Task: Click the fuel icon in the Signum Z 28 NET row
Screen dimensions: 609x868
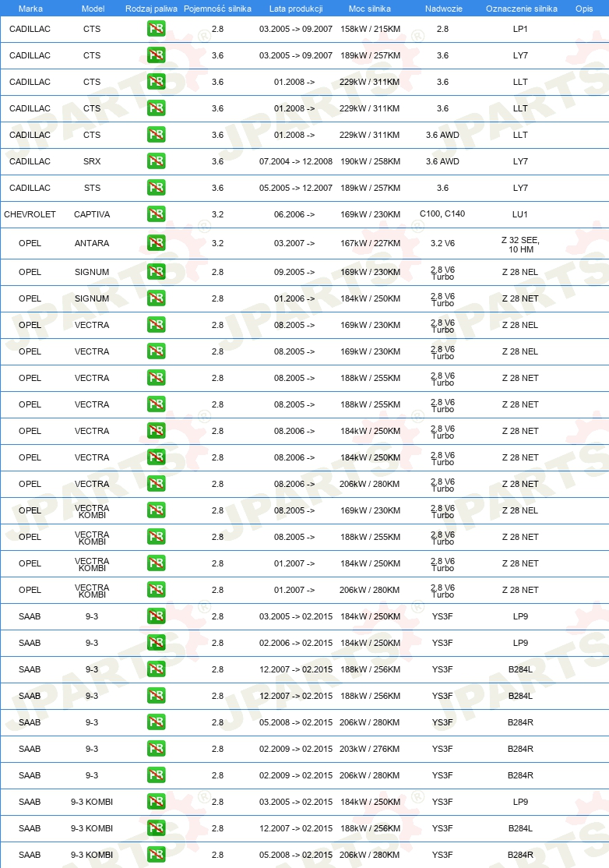Action: (x=157, y=298)
